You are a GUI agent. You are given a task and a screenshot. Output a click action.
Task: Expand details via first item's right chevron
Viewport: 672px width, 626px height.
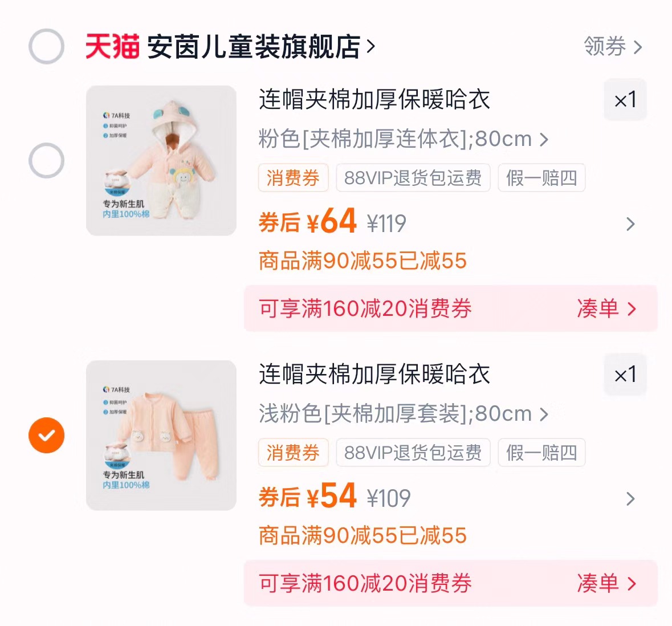629,224
